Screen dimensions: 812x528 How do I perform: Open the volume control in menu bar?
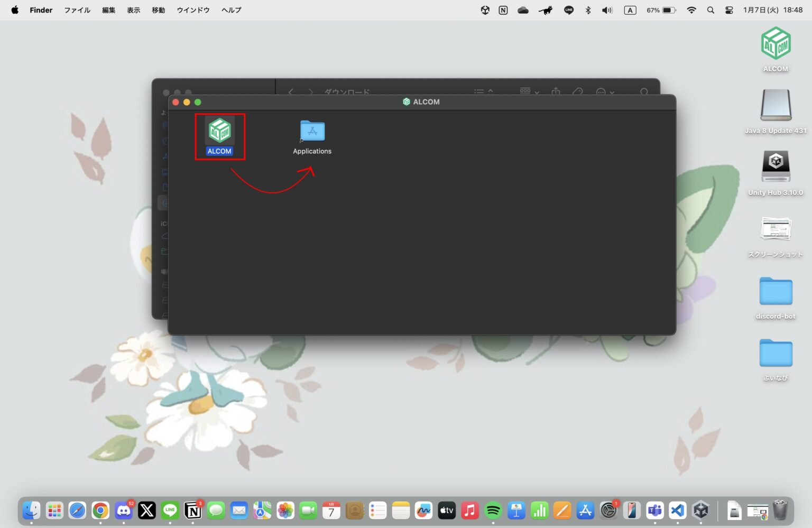click(607, 10)
